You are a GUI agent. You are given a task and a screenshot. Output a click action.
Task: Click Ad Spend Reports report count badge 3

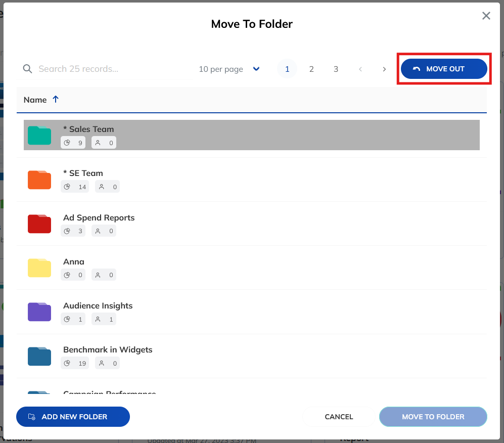73,231
